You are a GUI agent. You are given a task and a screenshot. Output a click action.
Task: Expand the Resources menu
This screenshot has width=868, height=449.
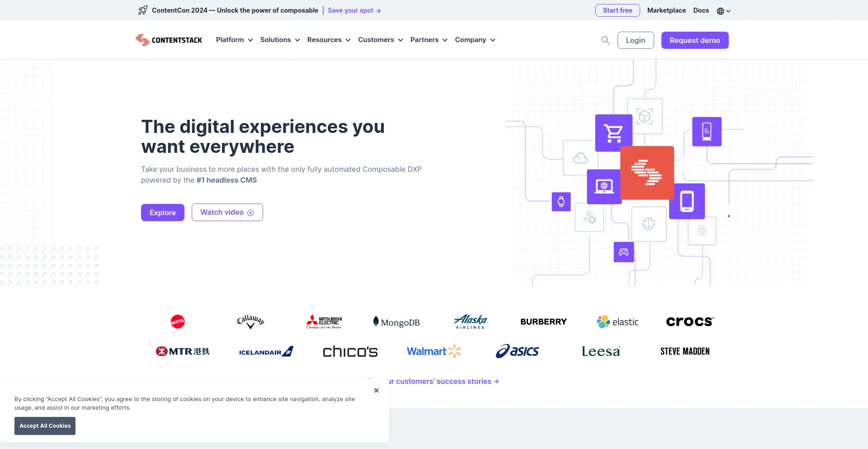click(329, 40)
